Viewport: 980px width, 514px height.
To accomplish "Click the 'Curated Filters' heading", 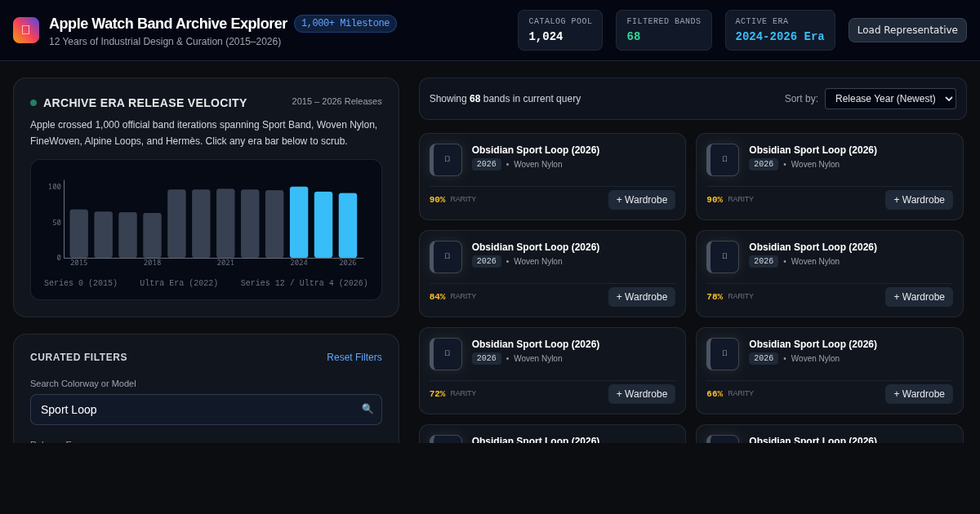I will (78, 357).
